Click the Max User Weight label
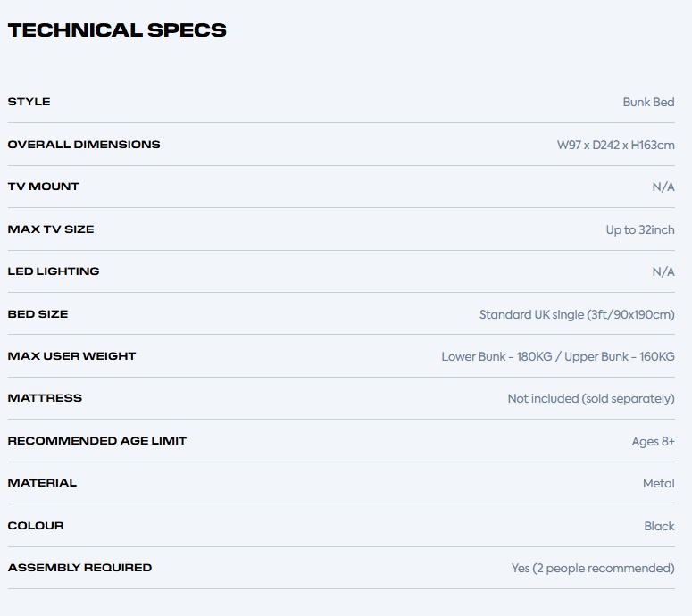 pos(72,356)
